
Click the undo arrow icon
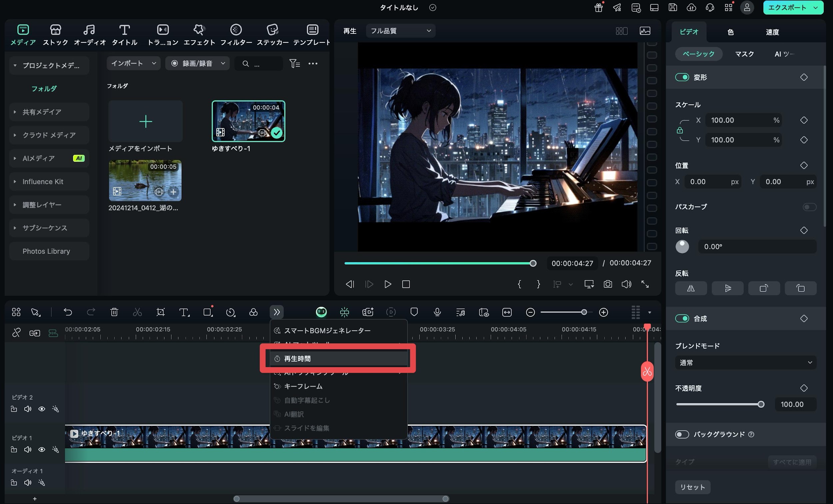(68, 312)
